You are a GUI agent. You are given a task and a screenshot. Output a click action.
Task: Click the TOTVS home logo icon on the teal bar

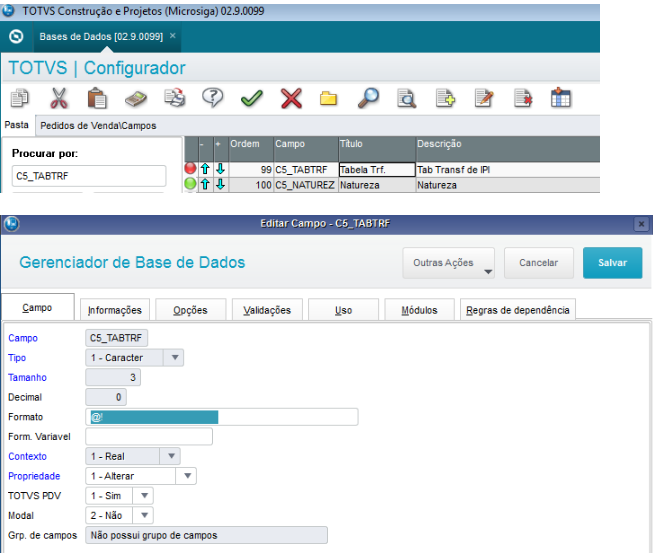[16, 37]
